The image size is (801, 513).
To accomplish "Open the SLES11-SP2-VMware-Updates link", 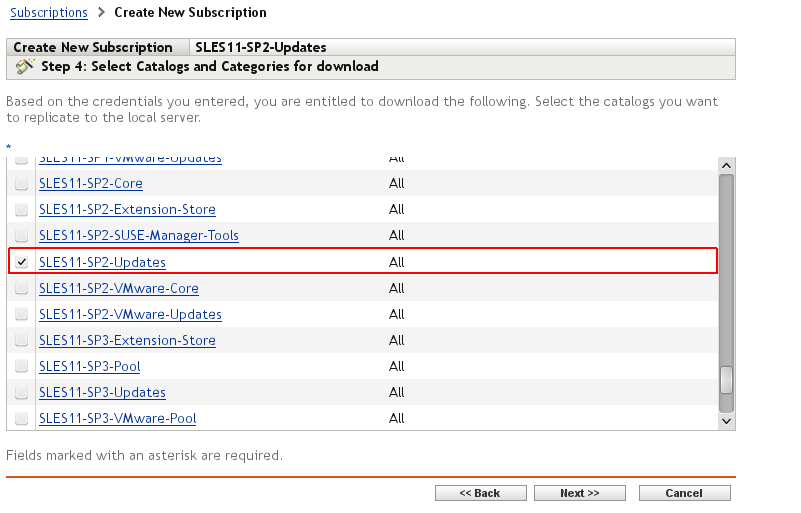I will click(x=130, y=314).
